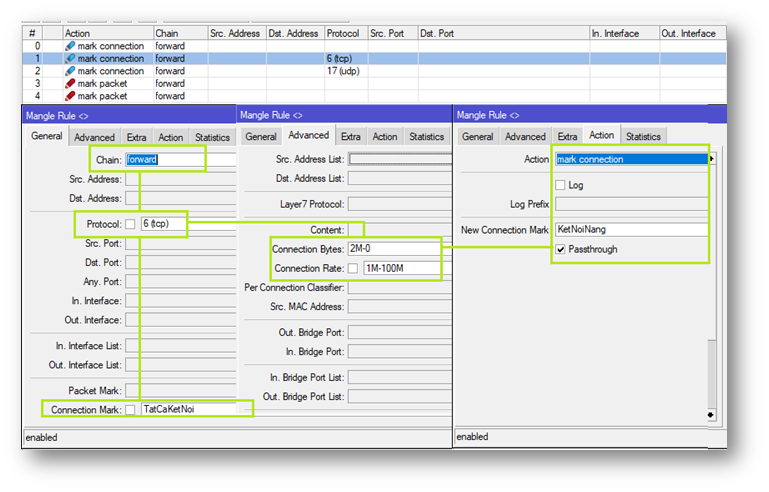Toggle the Connection Mark invert checkbox
The image size is (769, 492).
click(130, 410)
